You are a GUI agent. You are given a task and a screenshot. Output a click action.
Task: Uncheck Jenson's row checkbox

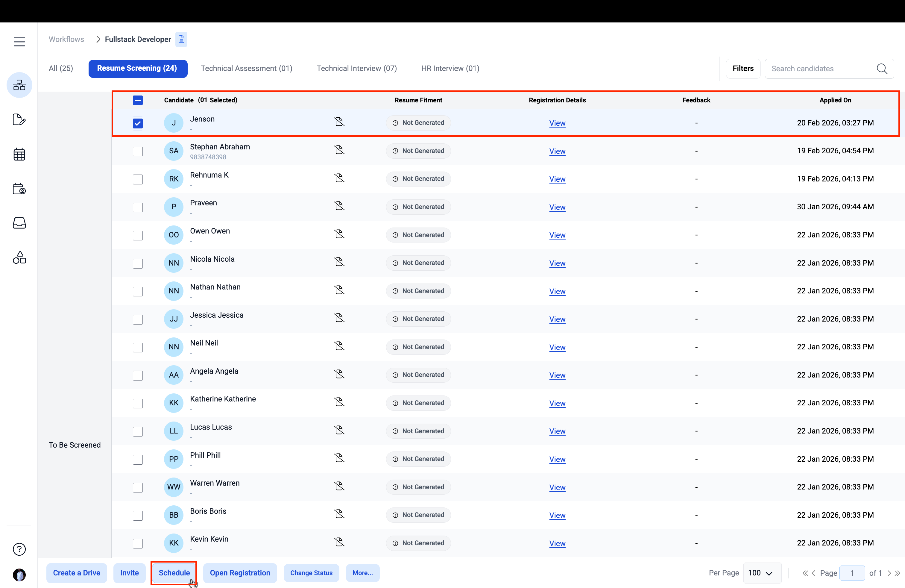point(138,123)
